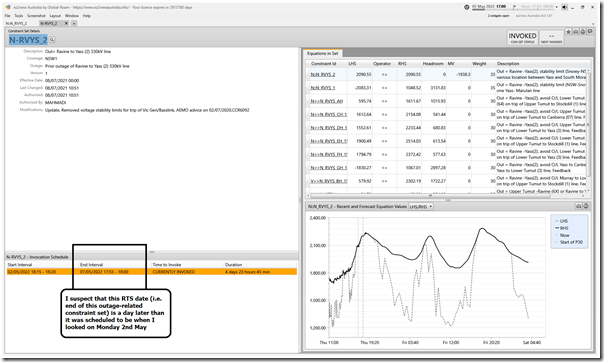This screenshot has width=604, height=362.
Task: Click the highlighted N-RVYS_2 title field
Action: [x=28, y=40]
